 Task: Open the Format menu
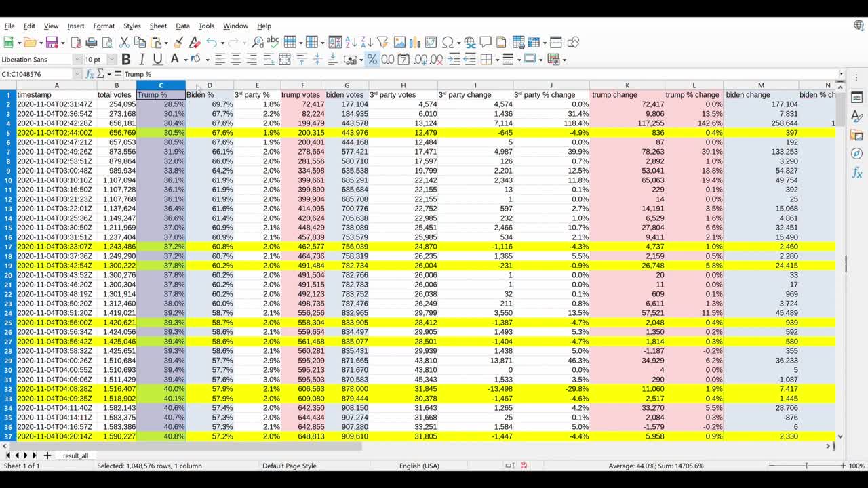pos(104,26)
